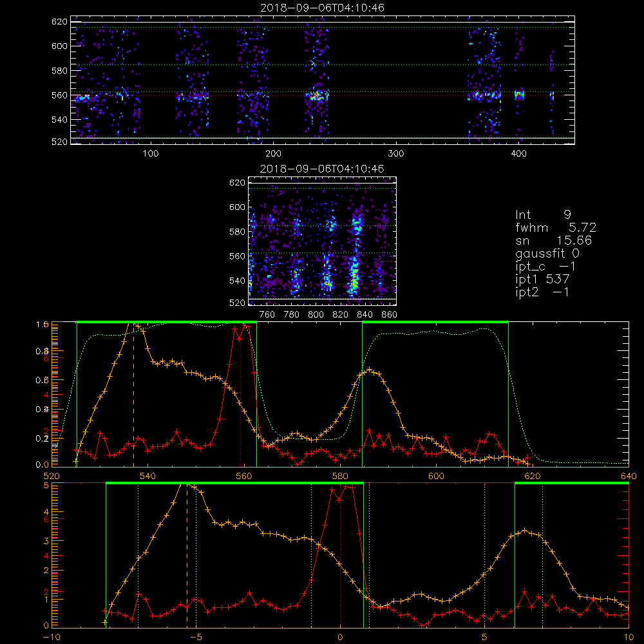Screen dimensions: 644x644
Task: Click x-axis label 840 on middle image
Action: (x=365, y=315)
